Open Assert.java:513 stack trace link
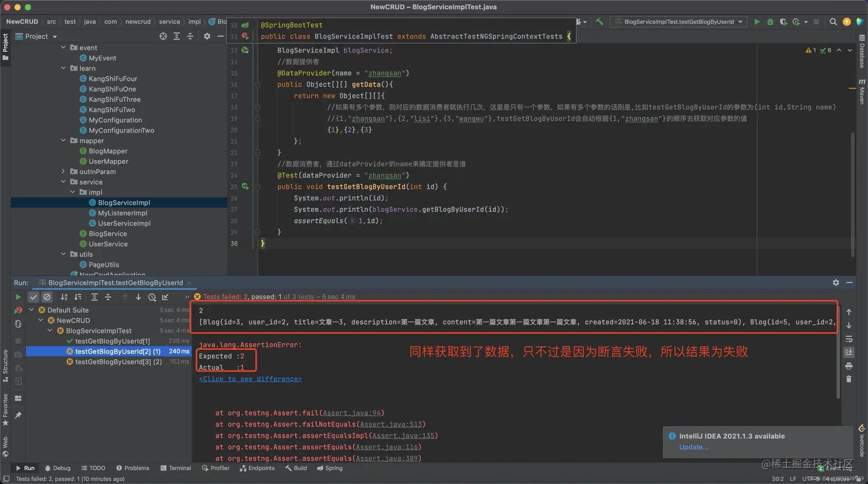This screenshot has width=868, height=484. (x=391, y=424)
